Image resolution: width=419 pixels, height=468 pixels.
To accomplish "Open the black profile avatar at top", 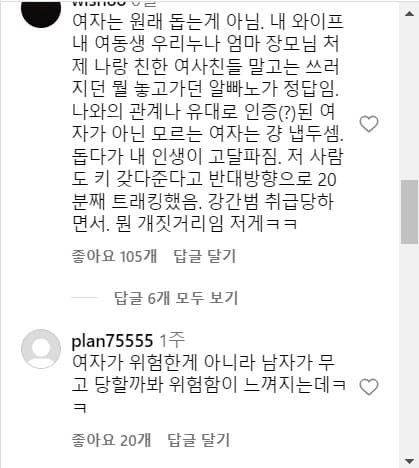I will 41,10.
